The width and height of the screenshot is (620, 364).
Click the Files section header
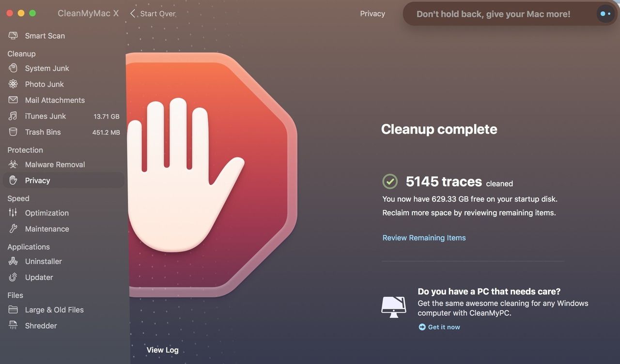[15, 295]
